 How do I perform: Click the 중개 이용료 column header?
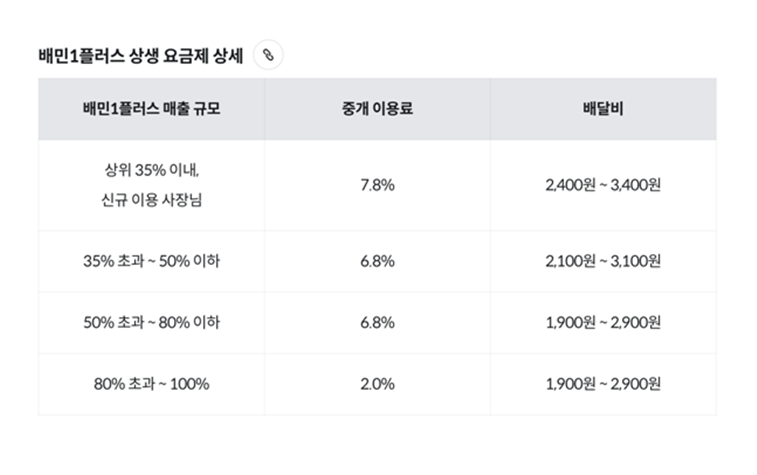[x=378, y=109]
